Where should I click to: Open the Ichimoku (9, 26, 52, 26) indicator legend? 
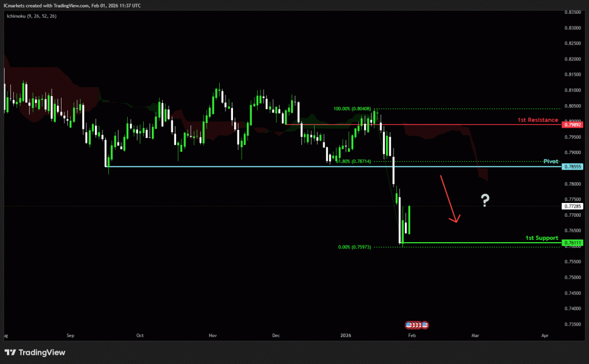click(x=32, y=16)
